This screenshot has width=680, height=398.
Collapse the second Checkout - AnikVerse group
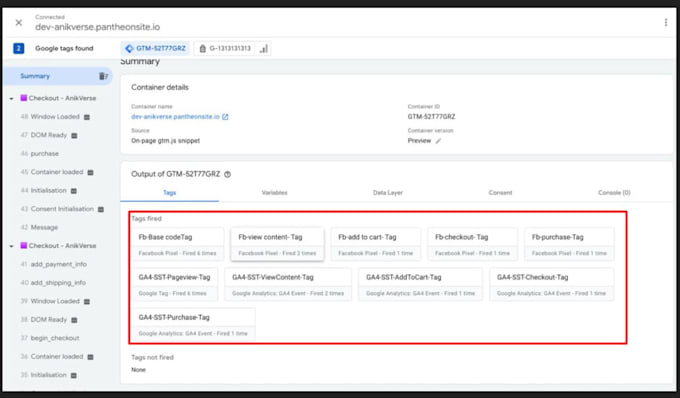tap(12, 246)
